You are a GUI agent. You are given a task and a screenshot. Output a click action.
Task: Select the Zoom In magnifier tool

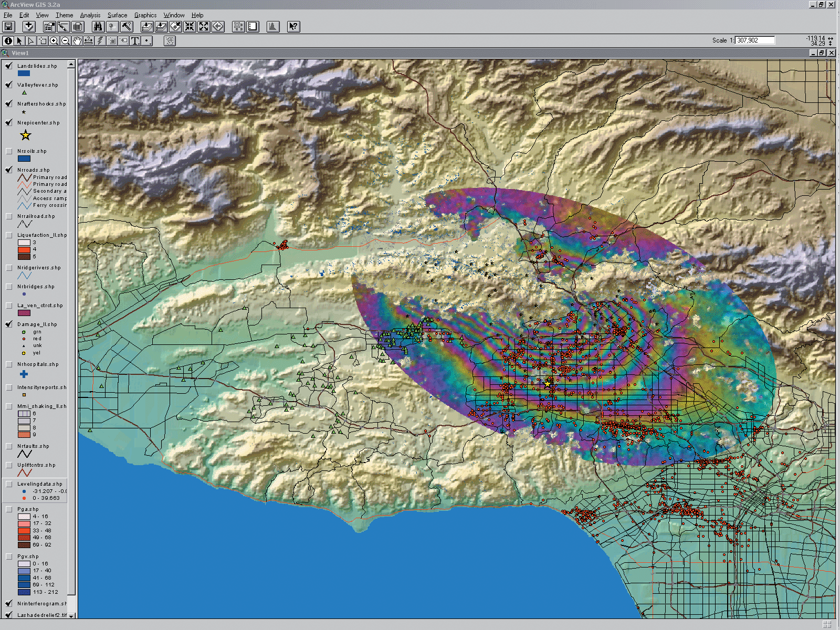tap(54, 41)
